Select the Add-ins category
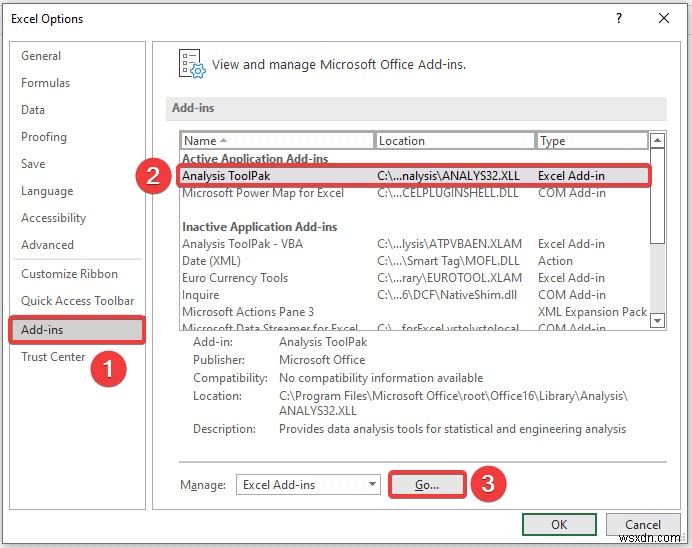Image resolution: width=692 pixels, height=548 pixels. (77, 330)
